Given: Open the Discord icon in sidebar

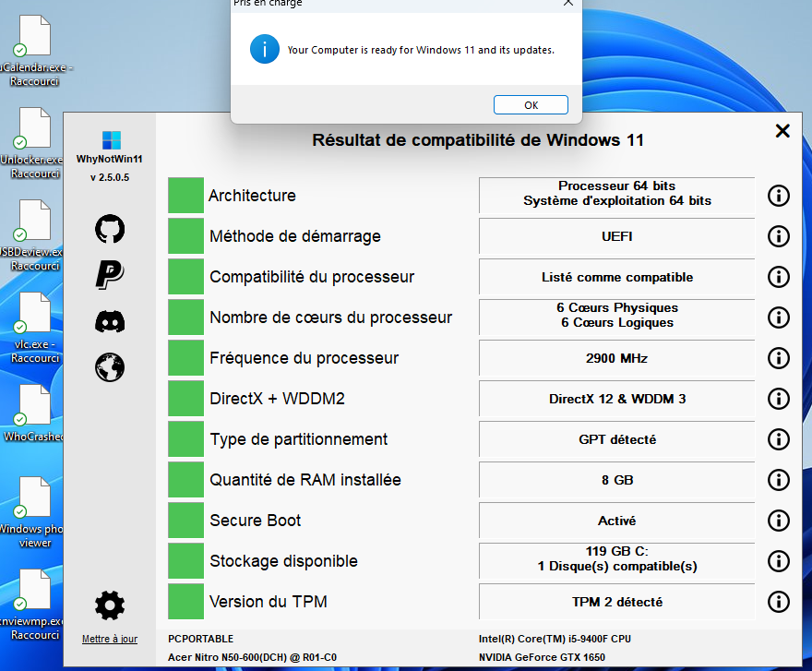Looking at the screenshot, I should [110, 321].
